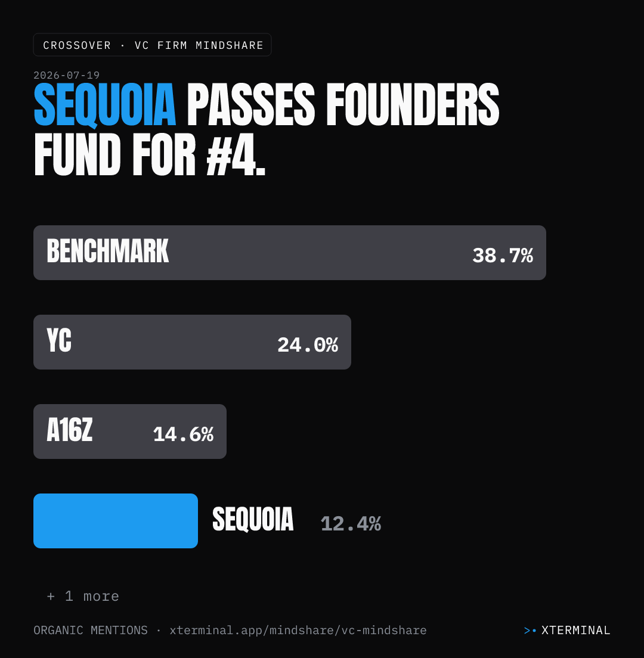The width and height of the screenshot is (644, 658).
Task: Click the BENCHMARK name label
Action: pos(108,251)
